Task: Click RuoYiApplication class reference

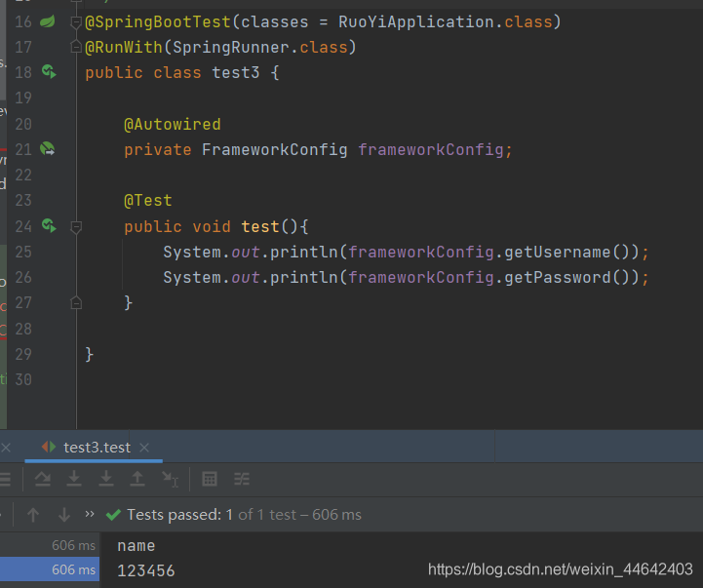Action: tap(416, 22)
